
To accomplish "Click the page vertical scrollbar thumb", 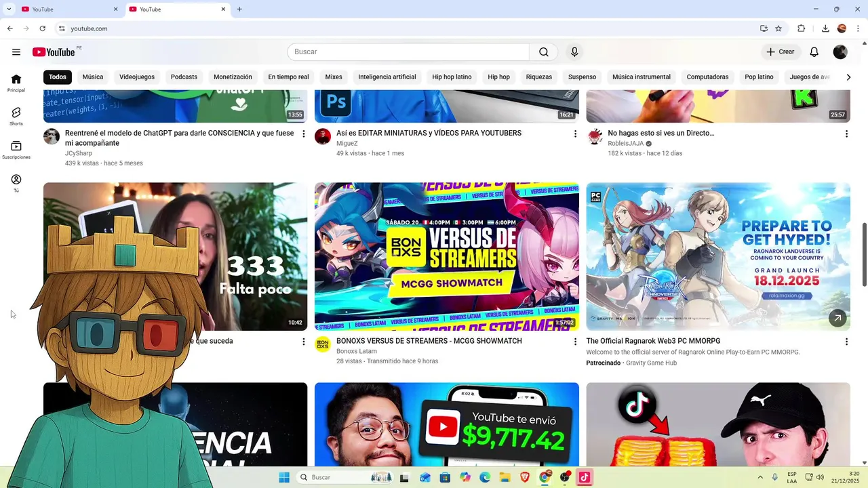I will (864, 255).
